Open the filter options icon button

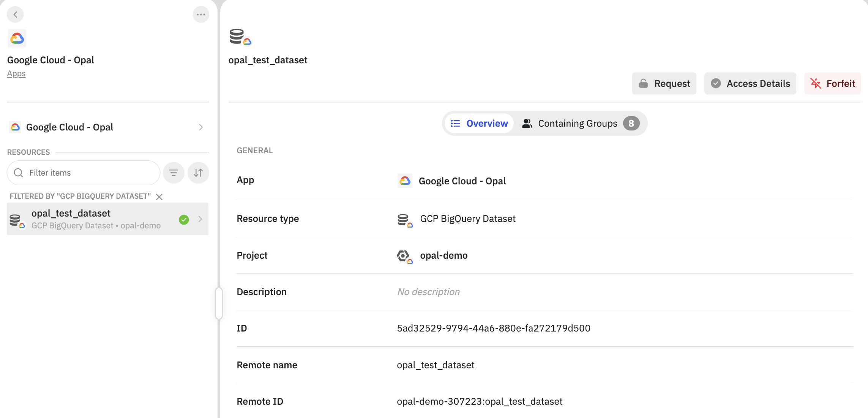click(174, 173)
